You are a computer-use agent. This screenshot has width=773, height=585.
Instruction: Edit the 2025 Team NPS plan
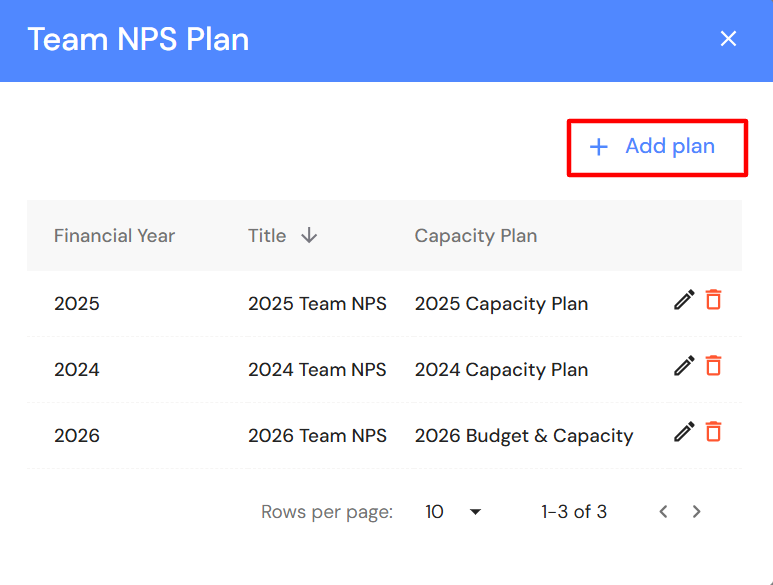point(684,300)
